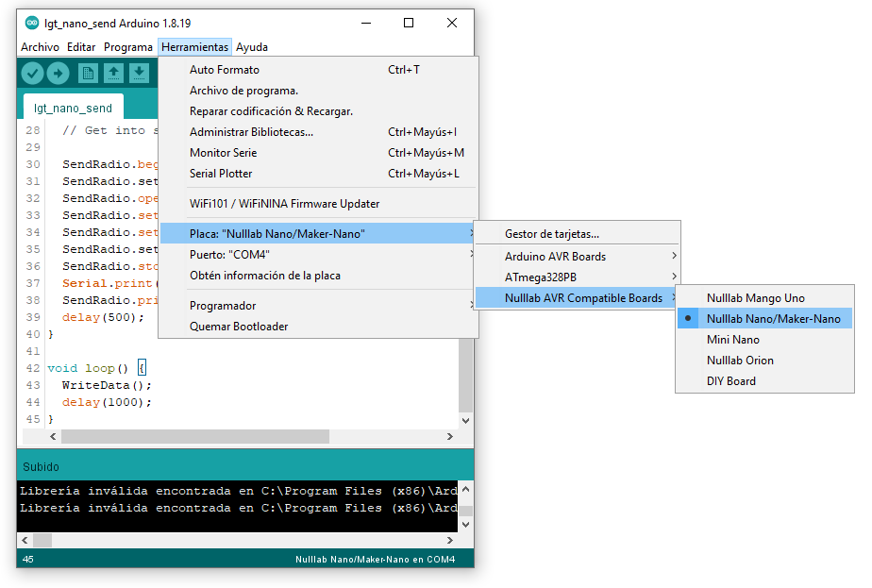The height and width of the screenshot is (588, 872).
Task: Click line number 42 in the gutter
Action: coord(33,368)
